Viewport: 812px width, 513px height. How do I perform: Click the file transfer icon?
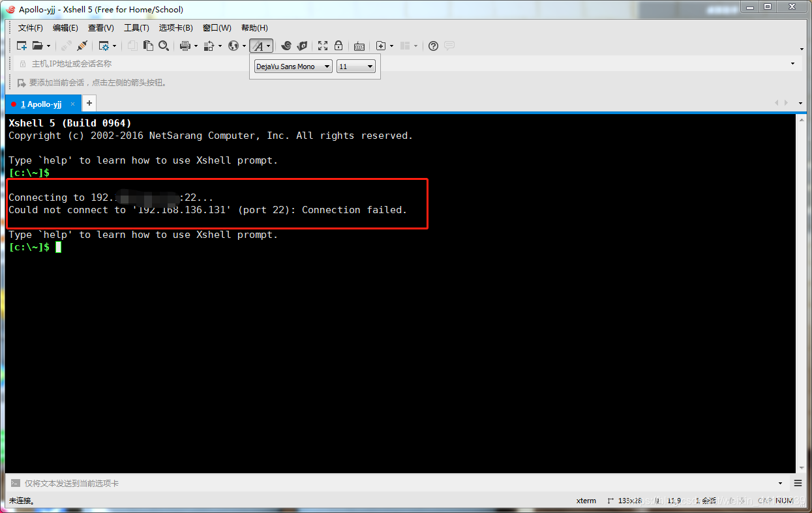click(x=209, y=46)
